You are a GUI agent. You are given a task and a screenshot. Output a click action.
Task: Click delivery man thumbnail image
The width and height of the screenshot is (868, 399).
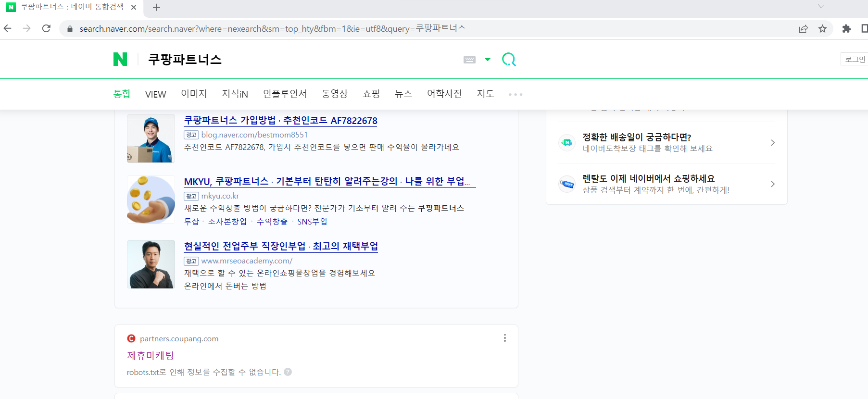[151, 138]
